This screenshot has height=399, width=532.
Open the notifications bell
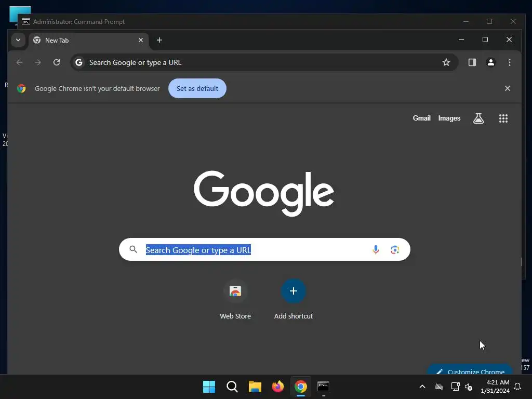[x=518, y=387]
